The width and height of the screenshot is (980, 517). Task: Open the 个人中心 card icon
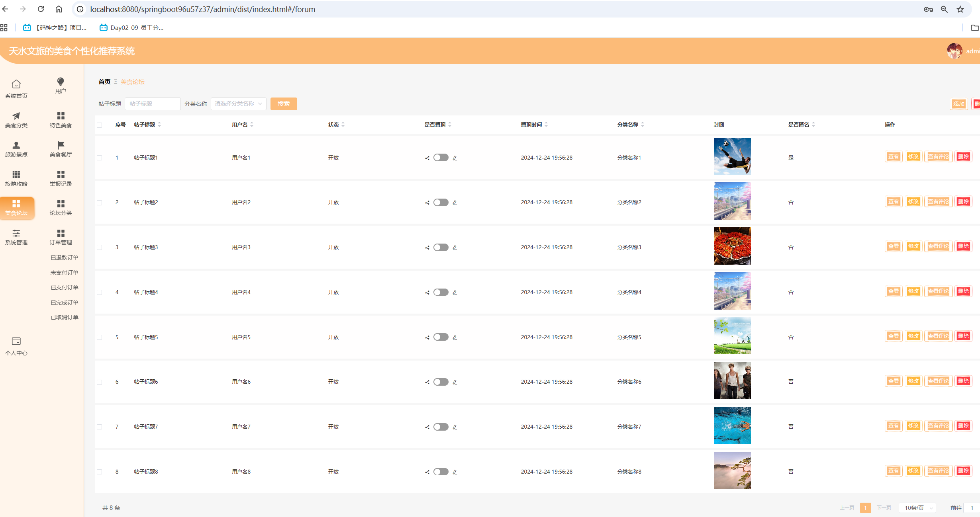[16, 341]
